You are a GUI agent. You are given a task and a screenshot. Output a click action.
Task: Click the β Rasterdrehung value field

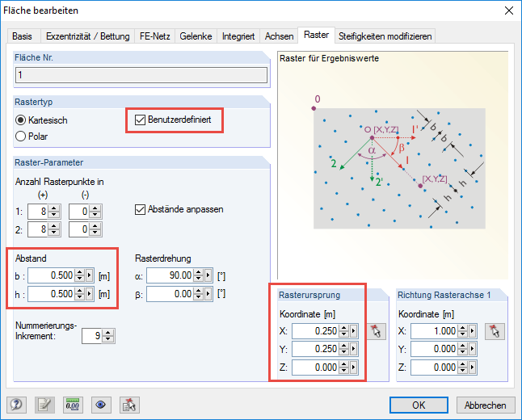170,294
